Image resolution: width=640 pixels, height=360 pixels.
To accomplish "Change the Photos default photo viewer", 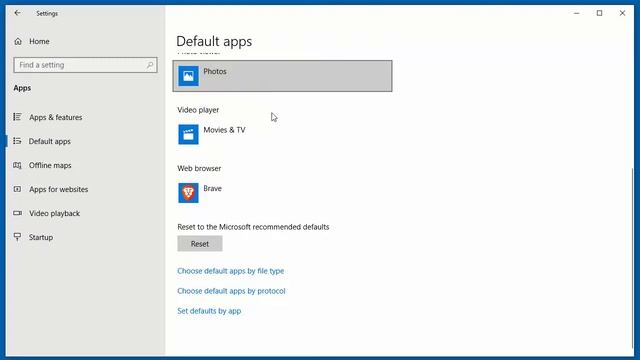I will (282, 76).
